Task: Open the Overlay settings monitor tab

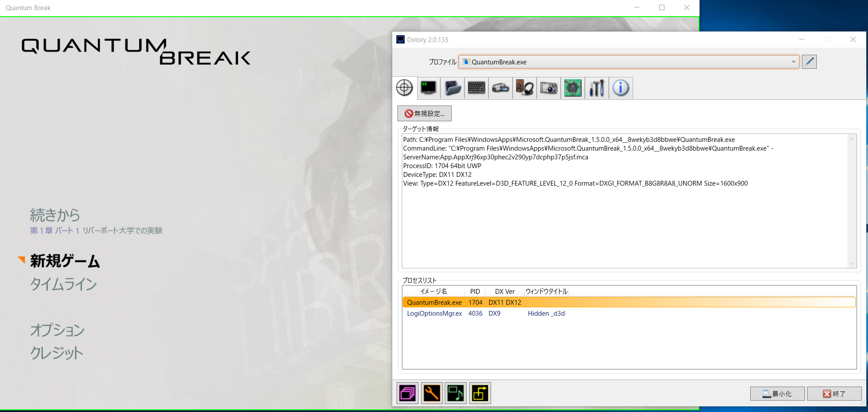Action: pos(429,88)
